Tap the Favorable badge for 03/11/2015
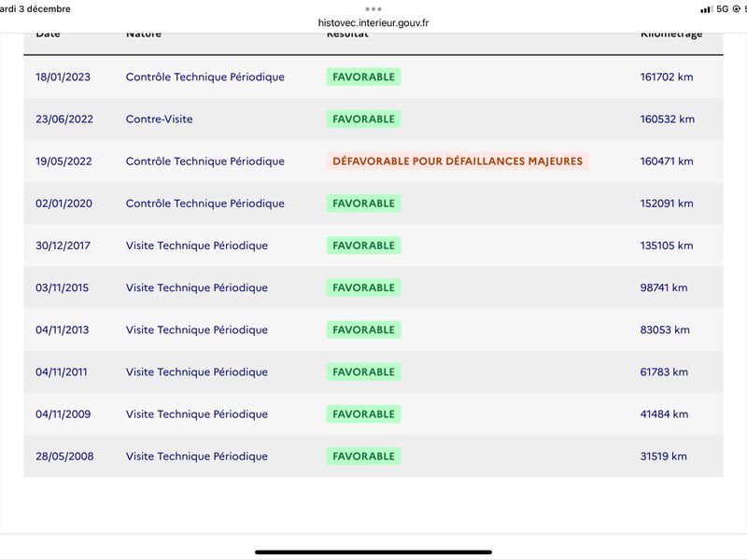This screenshot has width=747, height=560. pyautogui.click(x=363, y=287)
